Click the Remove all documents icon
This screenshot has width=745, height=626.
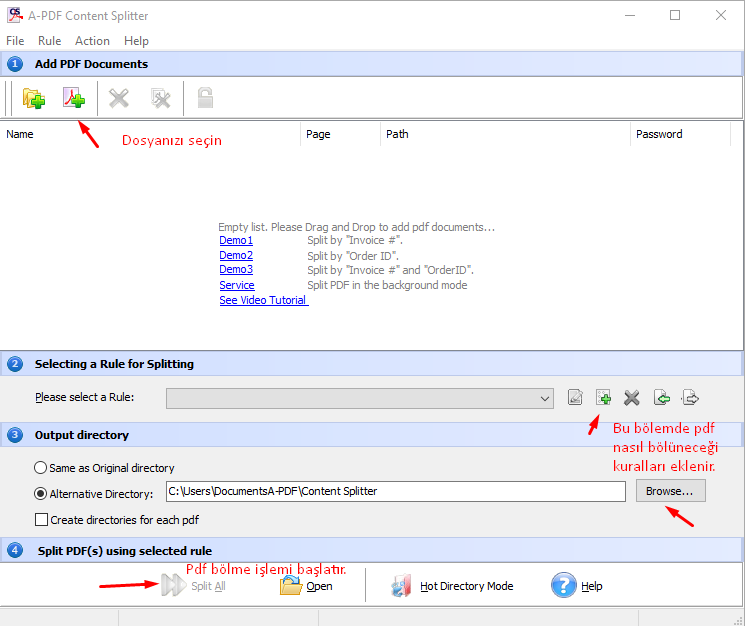click(161, 98)
